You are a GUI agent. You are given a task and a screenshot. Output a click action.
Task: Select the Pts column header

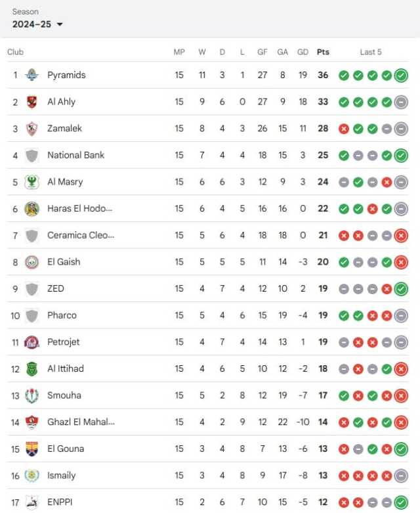coord(323,52)
